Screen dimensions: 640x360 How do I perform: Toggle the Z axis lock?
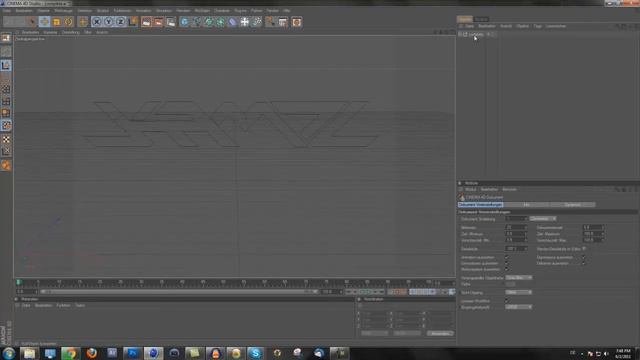pos(121,22)
